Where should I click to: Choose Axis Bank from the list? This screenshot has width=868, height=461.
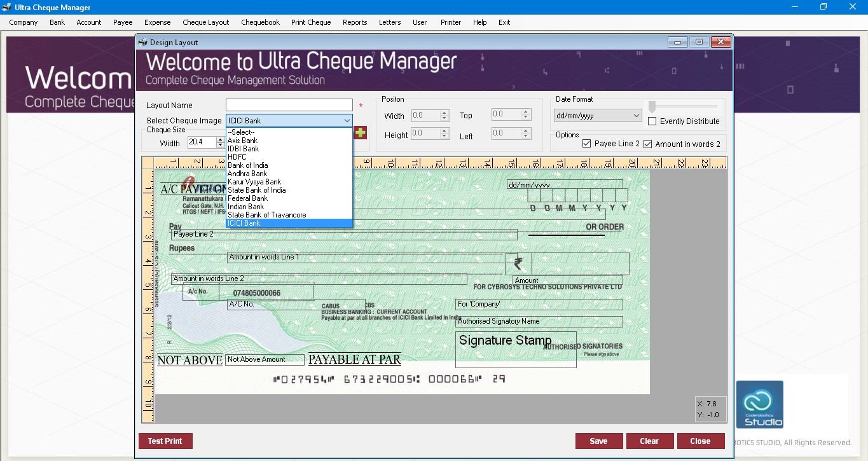(x=289, y=141)
